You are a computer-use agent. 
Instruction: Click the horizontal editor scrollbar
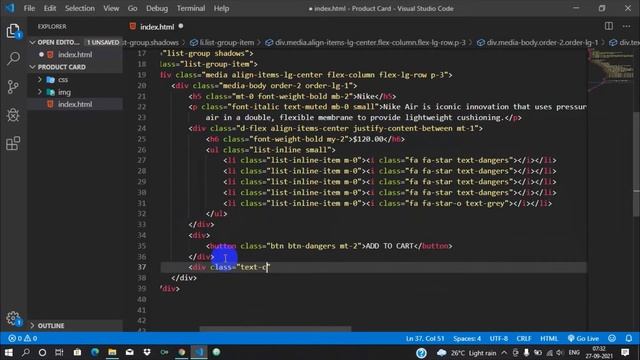275,329
